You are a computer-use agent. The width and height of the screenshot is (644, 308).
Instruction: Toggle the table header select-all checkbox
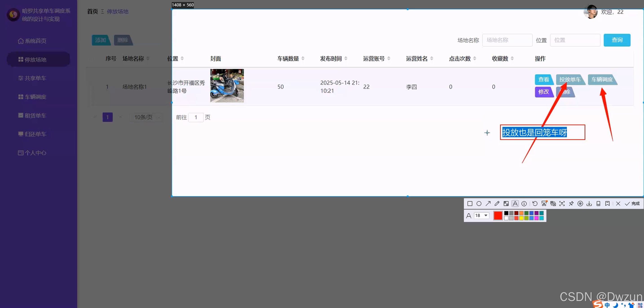(x=91, y=59)
